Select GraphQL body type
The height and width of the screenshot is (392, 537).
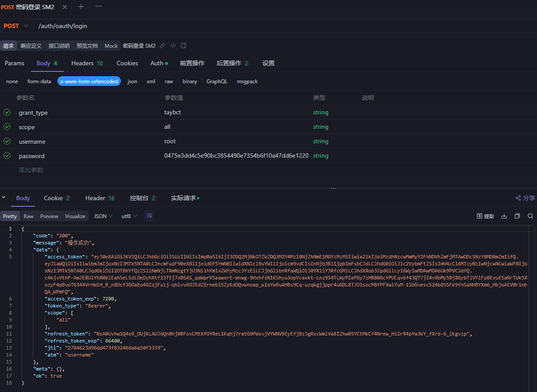(x=217, y=81)
